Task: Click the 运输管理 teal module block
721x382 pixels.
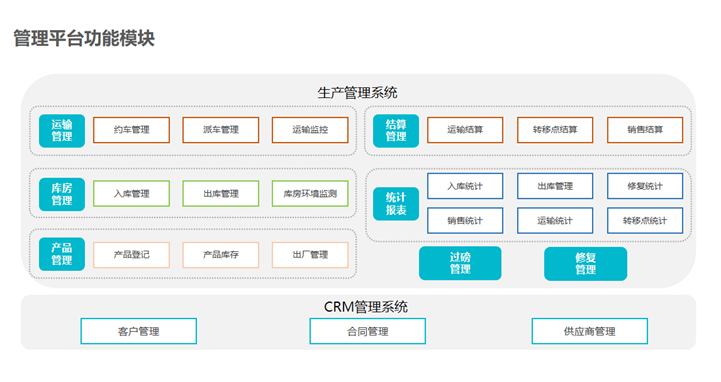Action: (62, 131)
